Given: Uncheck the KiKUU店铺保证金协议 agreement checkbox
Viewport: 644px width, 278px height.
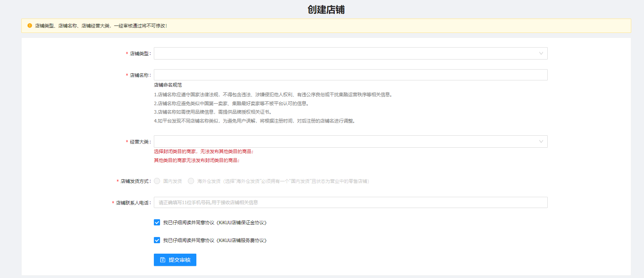Looking at the screenshot, I should (157, 222).
